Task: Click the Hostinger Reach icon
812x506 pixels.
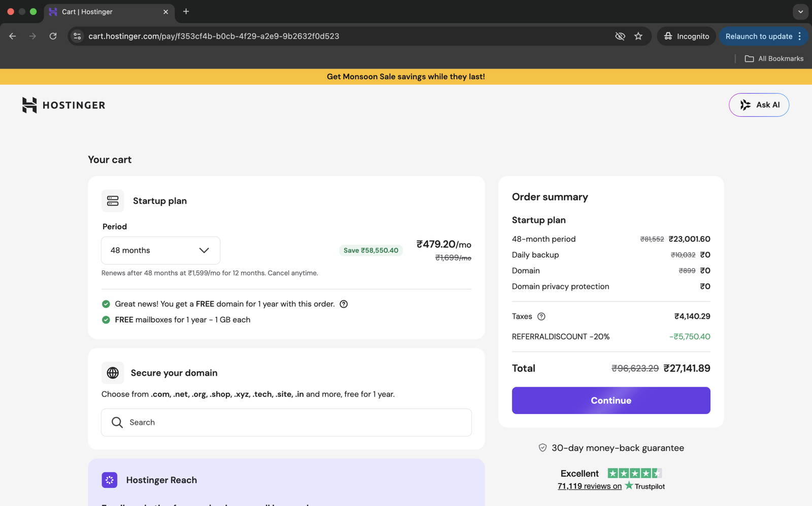Action: pyautogui.click(x=110, y=480)
